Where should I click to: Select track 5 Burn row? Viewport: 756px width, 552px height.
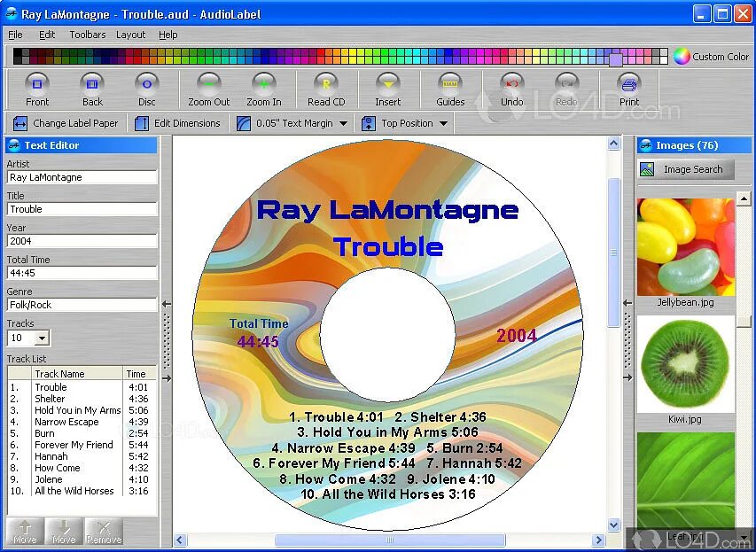tap(81, 433)
